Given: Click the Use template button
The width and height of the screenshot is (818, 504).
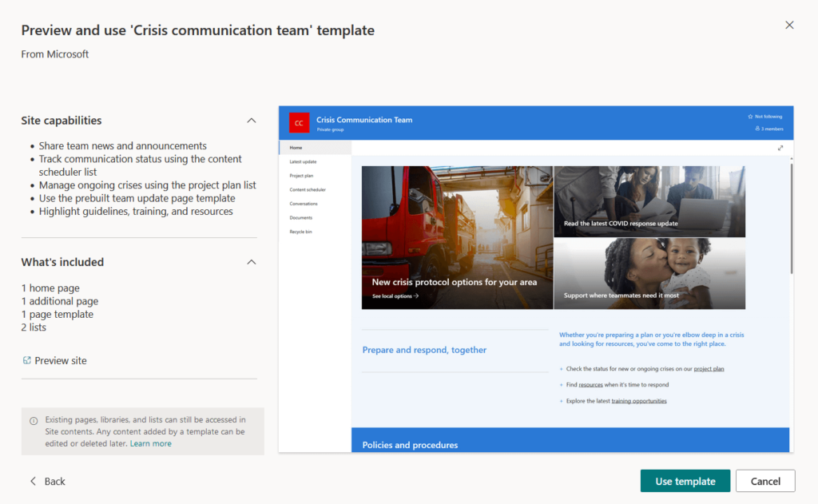Looking at the screenshot, I should click(x=685, y=481).
